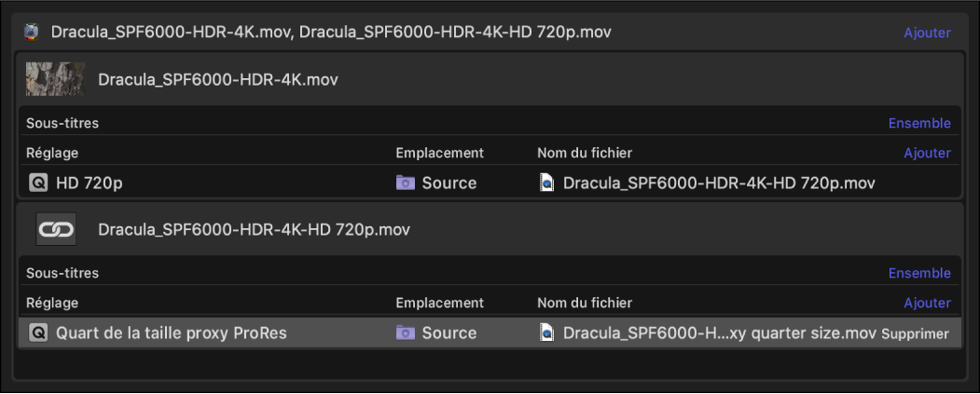Click the job title next to the chain link icon
The image size is (980, 394).
[254, 229]
